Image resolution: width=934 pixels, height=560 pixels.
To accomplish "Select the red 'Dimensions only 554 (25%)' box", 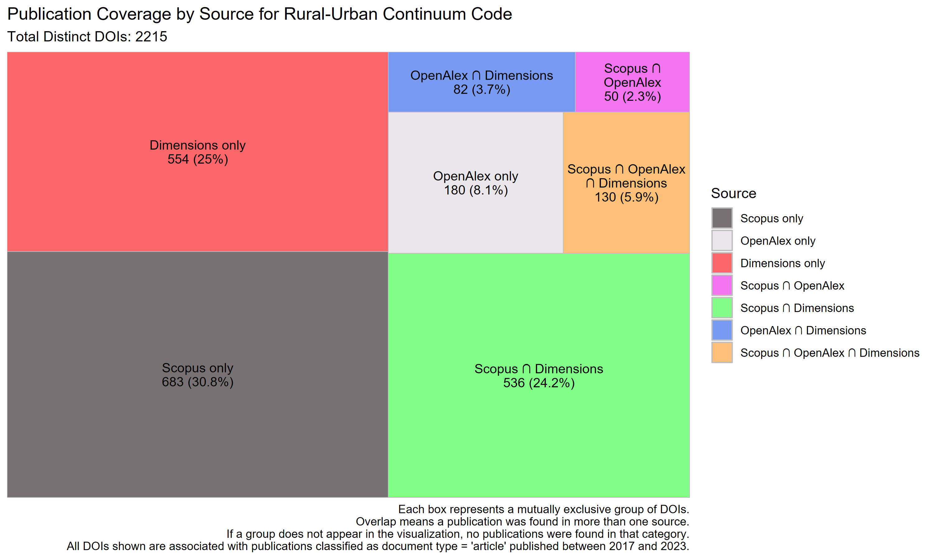I will pos(197,152).
